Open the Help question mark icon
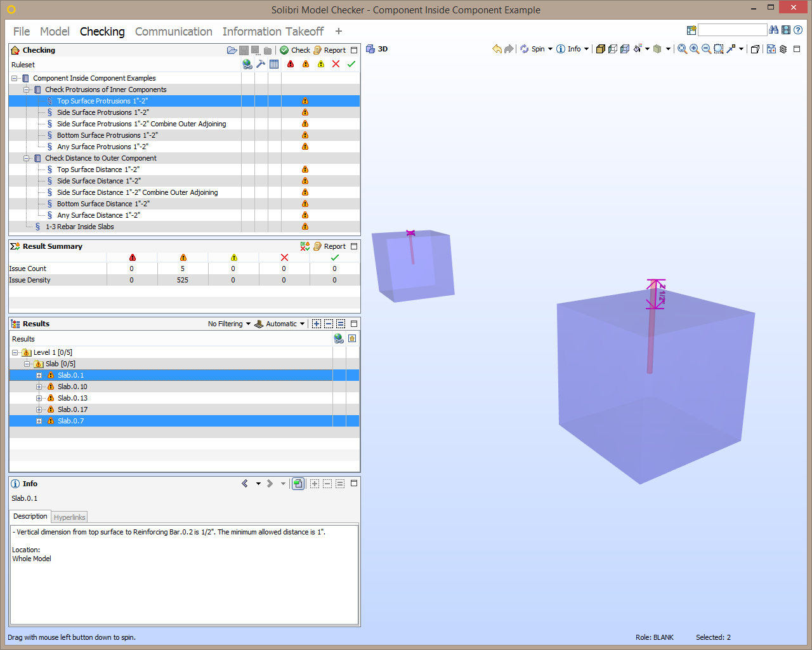 click(x=798, y=30)
